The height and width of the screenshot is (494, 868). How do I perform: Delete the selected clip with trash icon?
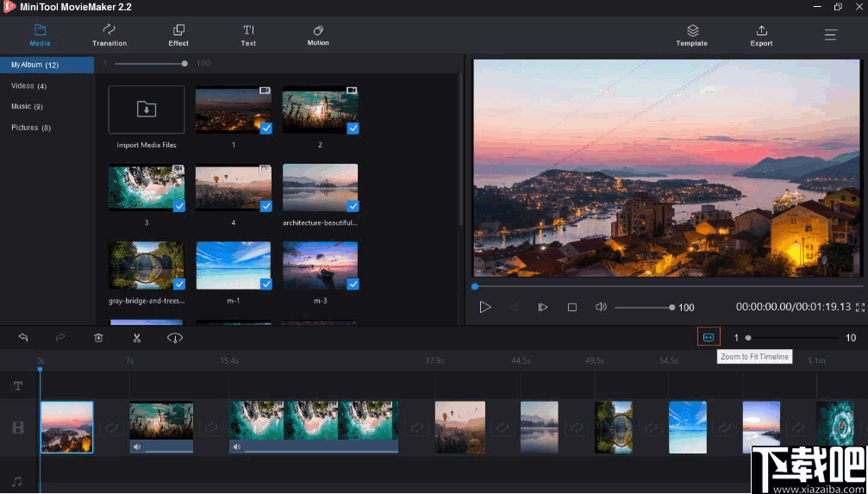point(98,337)
